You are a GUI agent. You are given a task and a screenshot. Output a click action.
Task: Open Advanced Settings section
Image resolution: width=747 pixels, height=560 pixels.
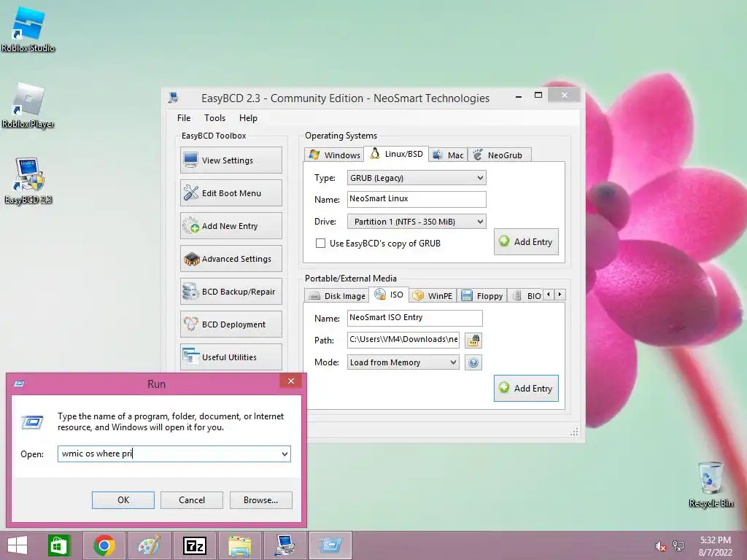[231, 259]
